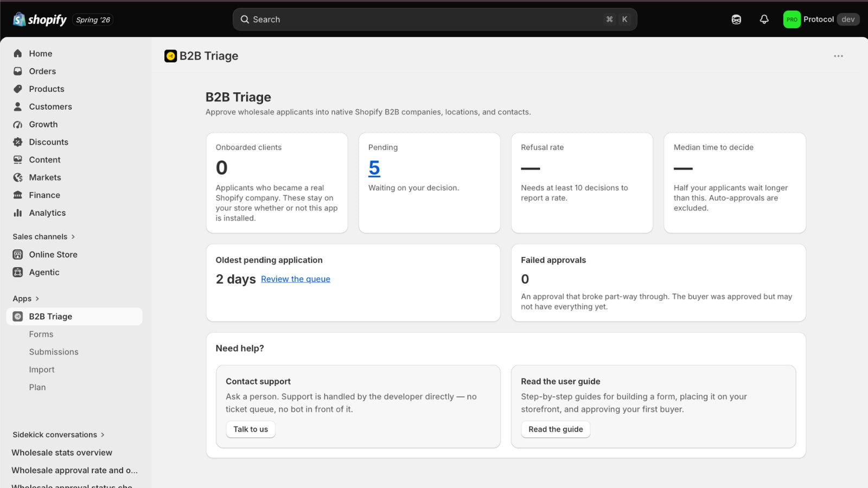The height and width of the screenshot is (488, 868).
Task: Click the search magnifier icon
Action: tap(245, 20)
